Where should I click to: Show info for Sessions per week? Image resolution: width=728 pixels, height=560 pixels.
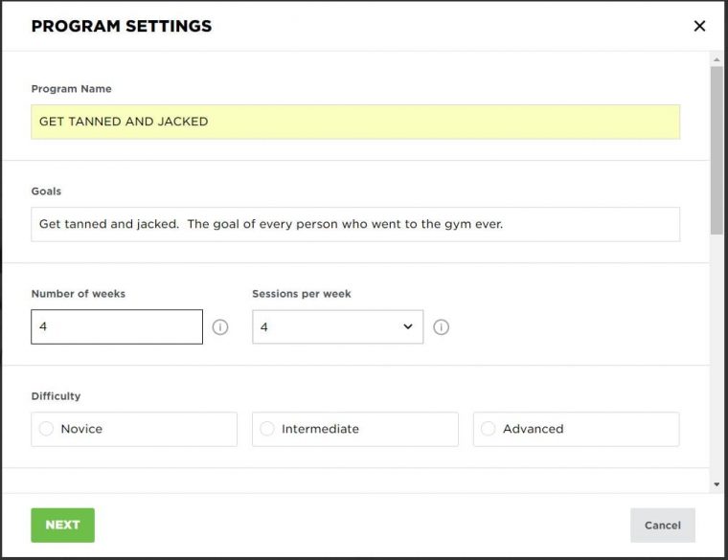(441, 327)
